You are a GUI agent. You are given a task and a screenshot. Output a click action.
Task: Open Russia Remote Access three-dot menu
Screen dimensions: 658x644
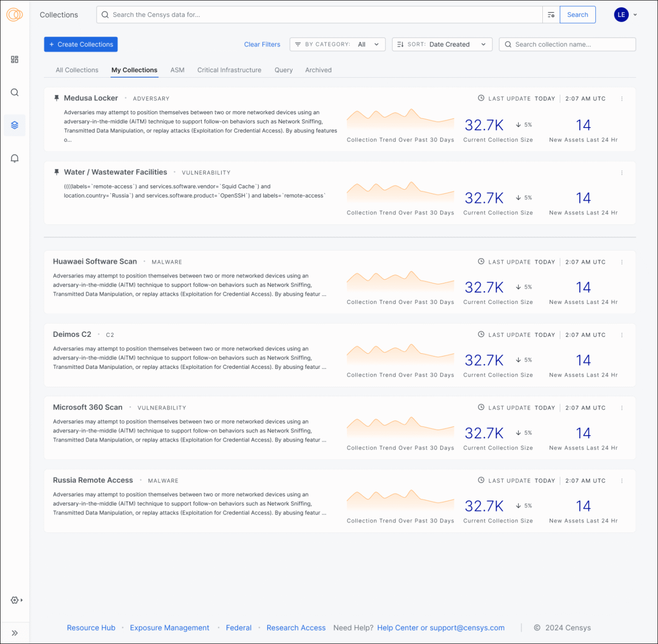tap(622, 481)
